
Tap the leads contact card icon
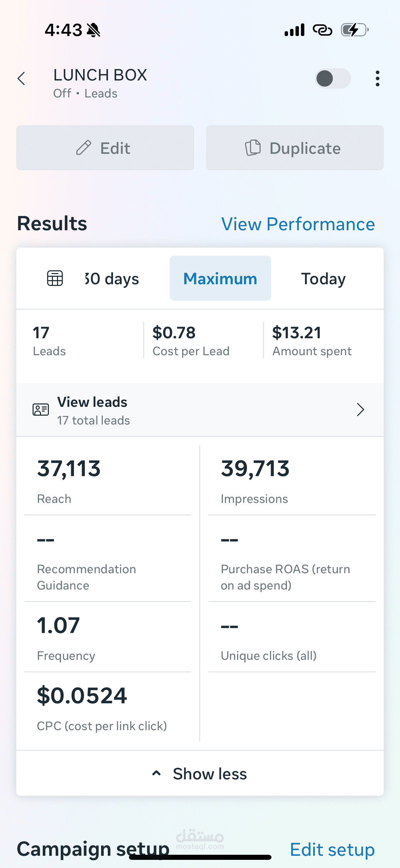pyautogui.click(x=41, y=410)
